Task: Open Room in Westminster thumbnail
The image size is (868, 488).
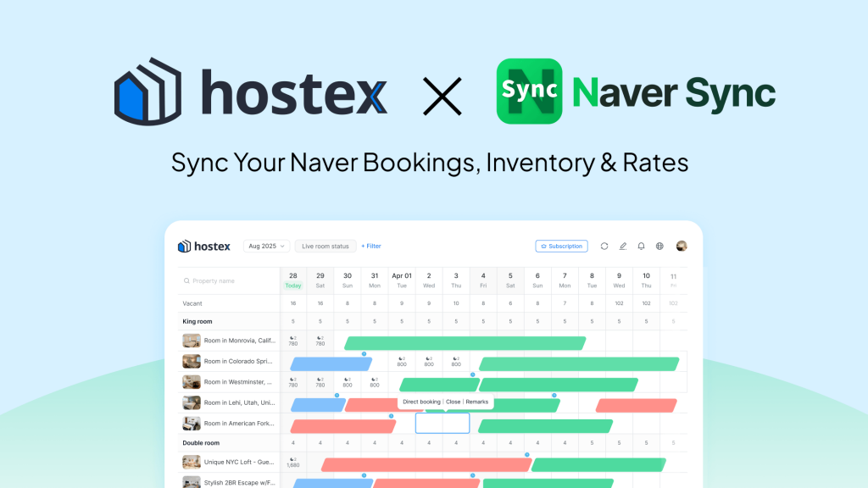Action: (192, 382)
